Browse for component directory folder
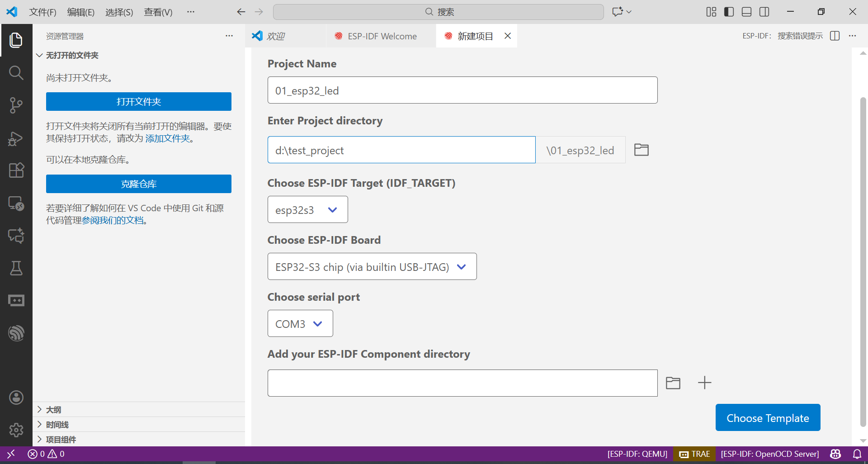This screenshot has width=868, height=464. [x=673, y=383]
